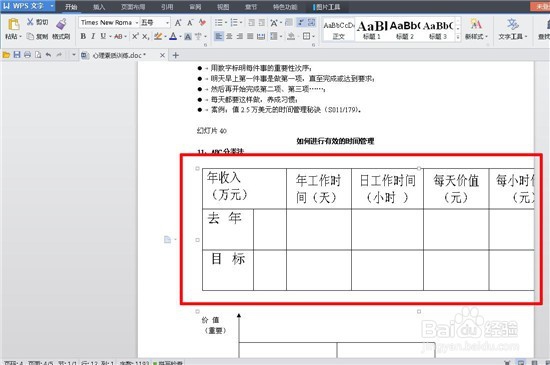Viewport: 550px width, 365px height.
Task: Decrease paragraph indent
Action: click(251, 23)
